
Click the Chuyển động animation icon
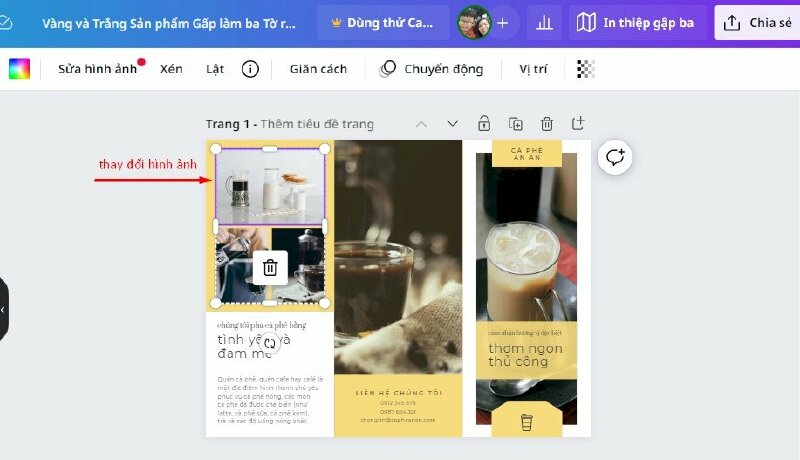tap(388, 69)
